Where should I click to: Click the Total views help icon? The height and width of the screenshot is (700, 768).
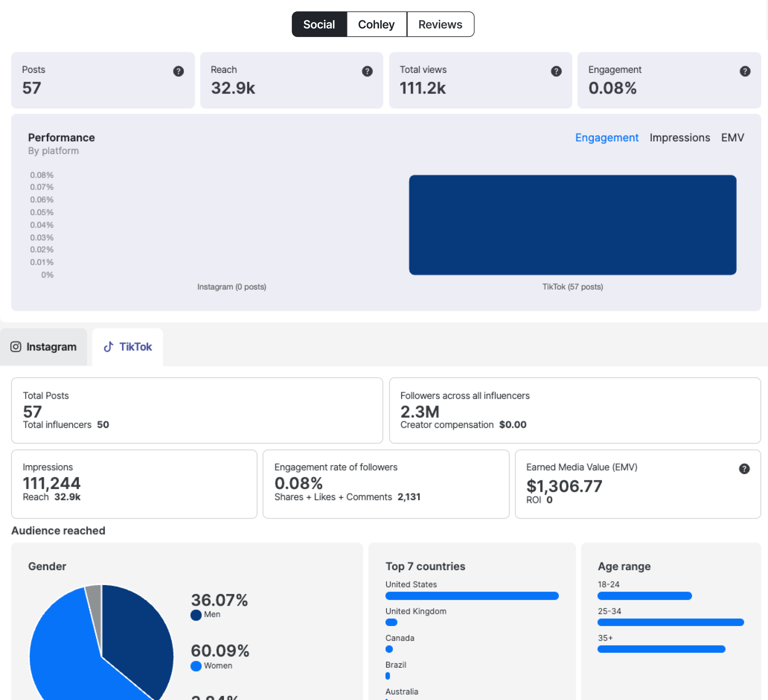556,71
